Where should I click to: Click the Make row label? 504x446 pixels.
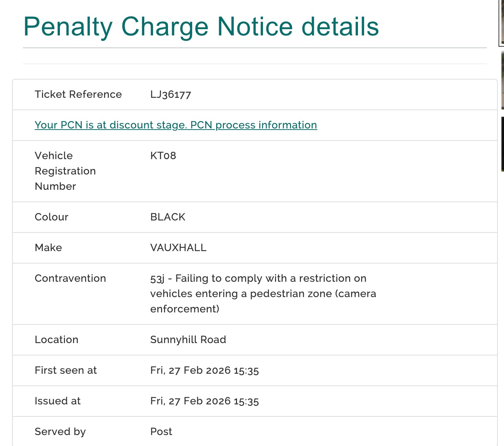pyautogui.click(x=48, y=248)
